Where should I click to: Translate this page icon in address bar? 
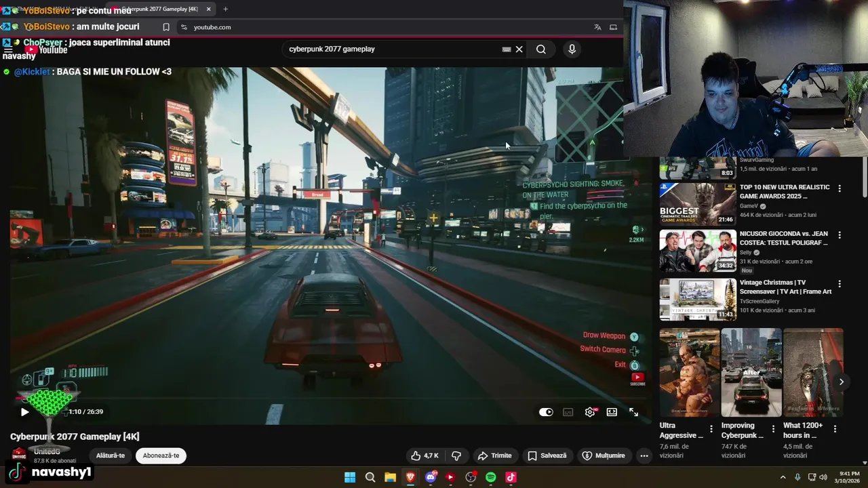click(x=597, y=27)
